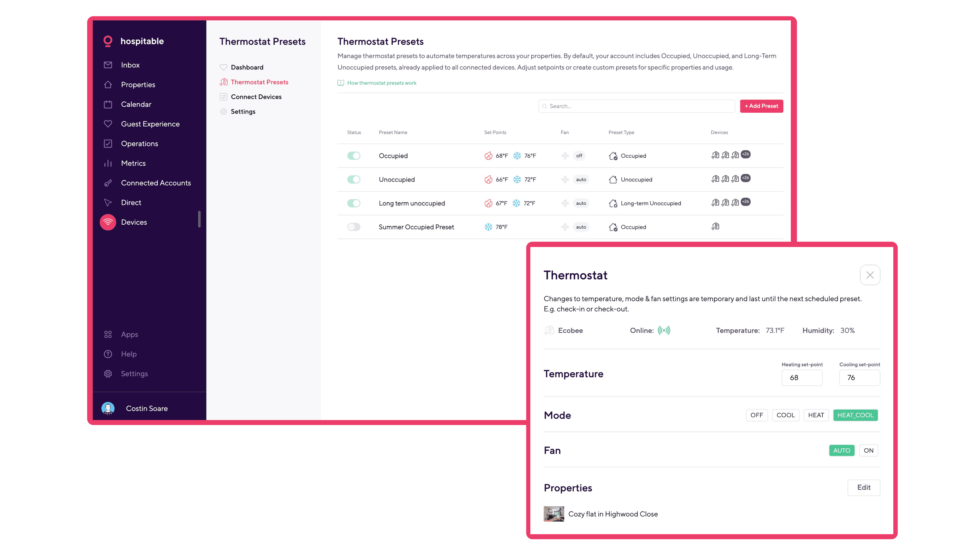Open Connect Devices submenu item
This screenshot has height=560, width=978.
pos(256,97)
